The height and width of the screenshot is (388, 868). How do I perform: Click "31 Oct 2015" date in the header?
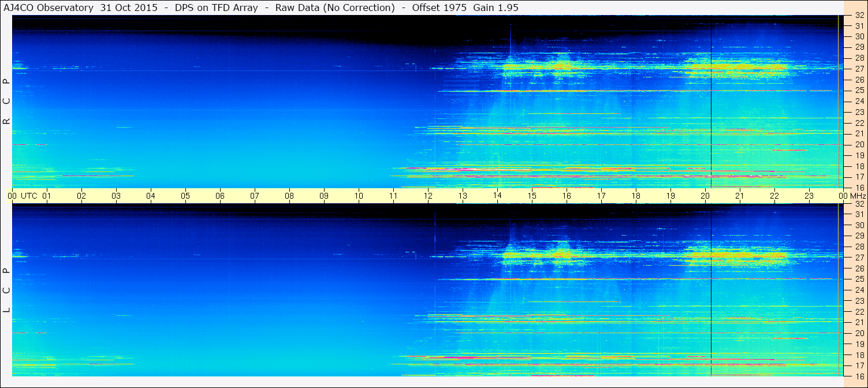(x=128, y=8)
